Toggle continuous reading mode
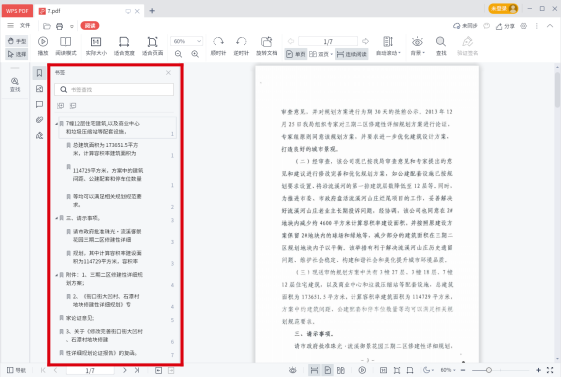The image size is (561, 377). coord(352,54)
